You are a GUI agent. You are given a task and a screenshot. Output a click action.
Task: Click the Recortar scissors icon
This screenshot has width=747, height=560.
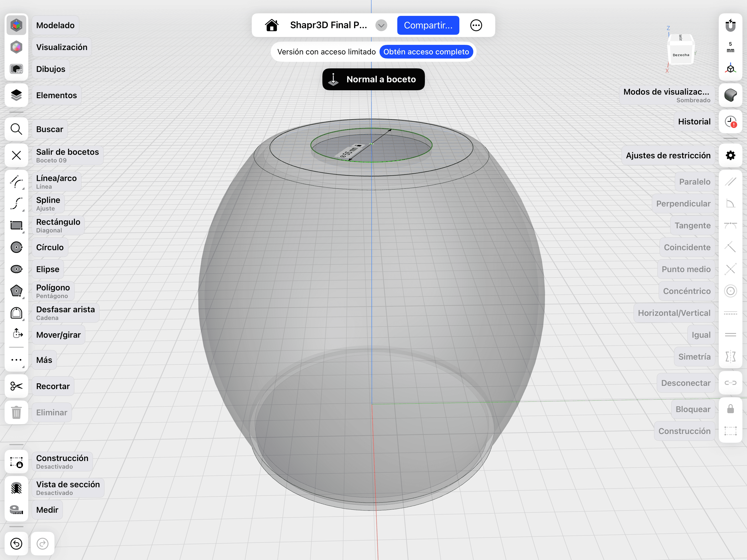coord(16,386)
